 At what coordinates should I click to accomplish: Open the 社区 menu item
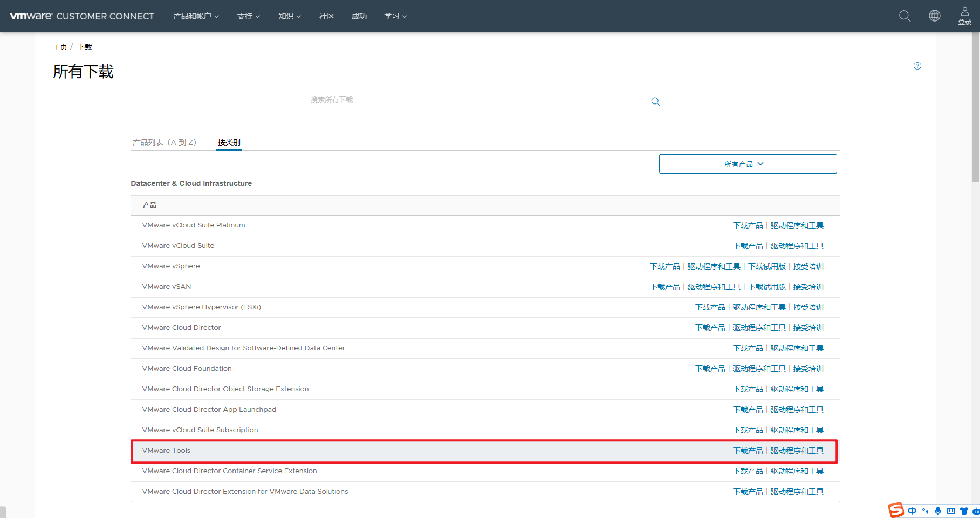pos(327,16)
